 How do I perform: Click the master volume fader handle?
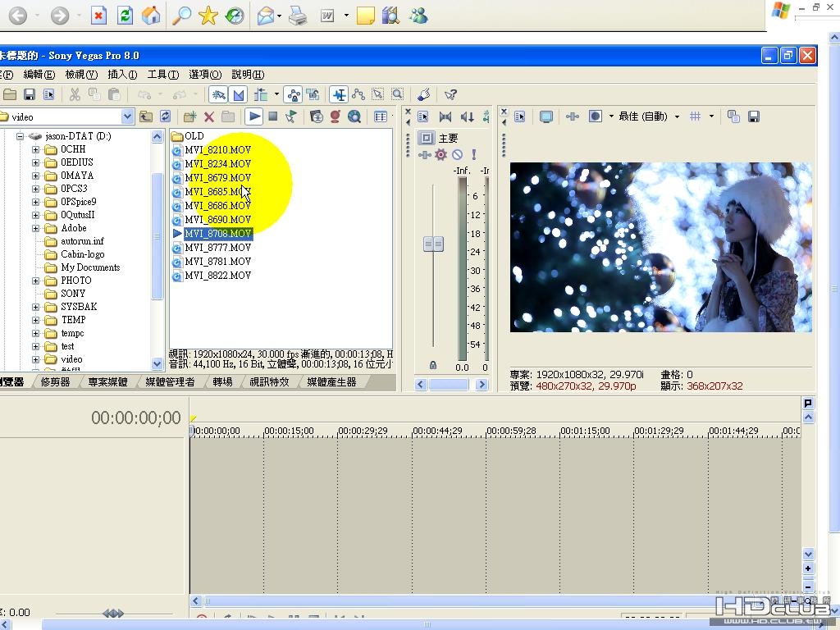pyautogui.click(x=433, y=244)
